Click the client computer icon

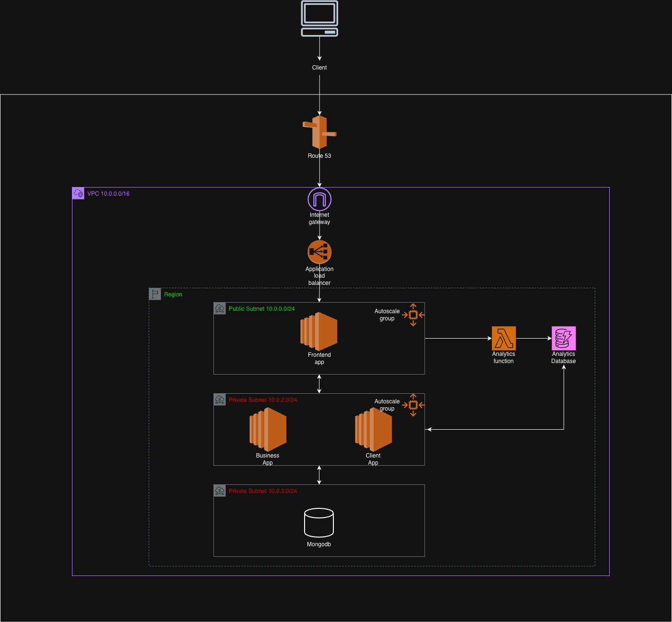(319, 18)
